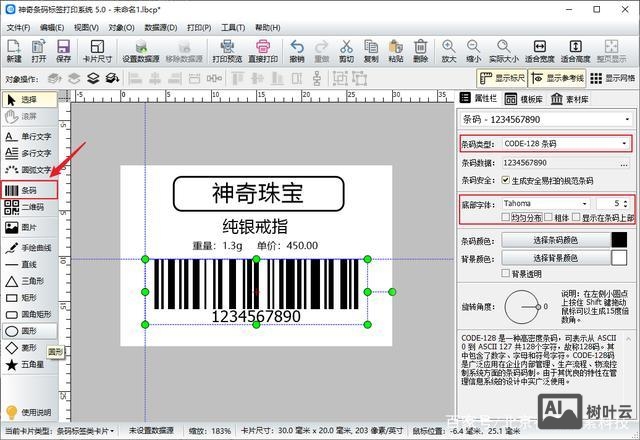Switch to the 模板库 tab
This screenshot has width=640, height=440.
pyautogui.click(x=524, y=99)
